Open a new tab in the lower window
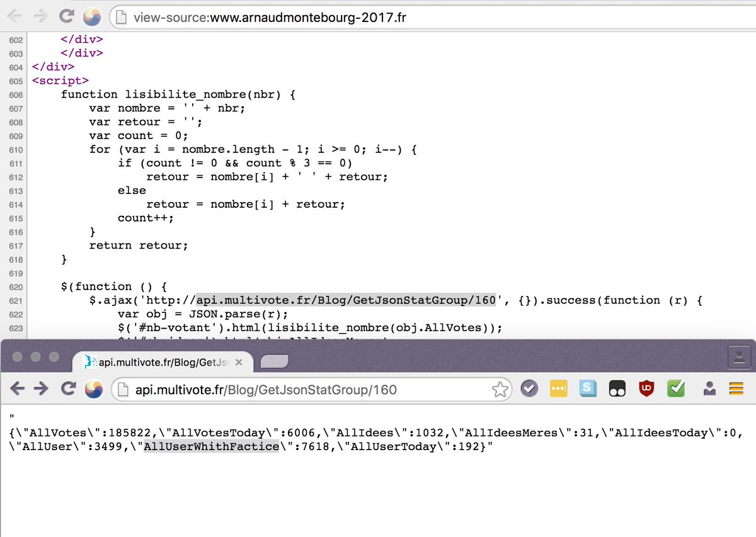This screenshot has width=756, height=537. 274,362
